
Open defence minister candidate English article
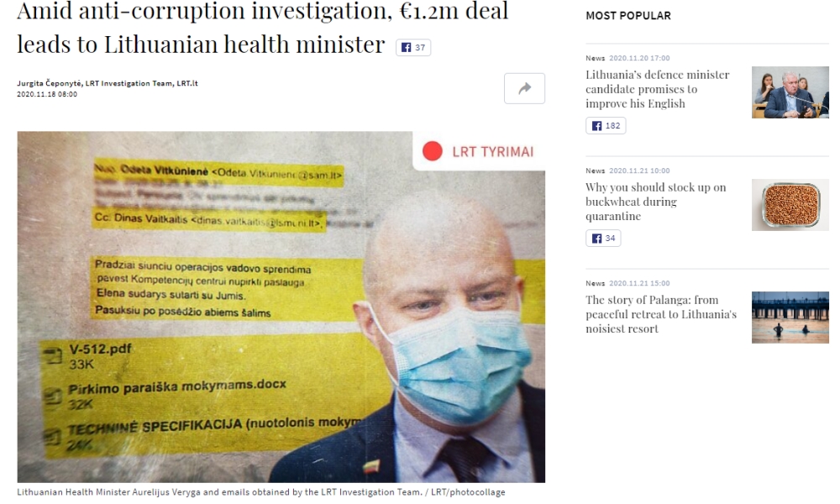click(658, 89)
